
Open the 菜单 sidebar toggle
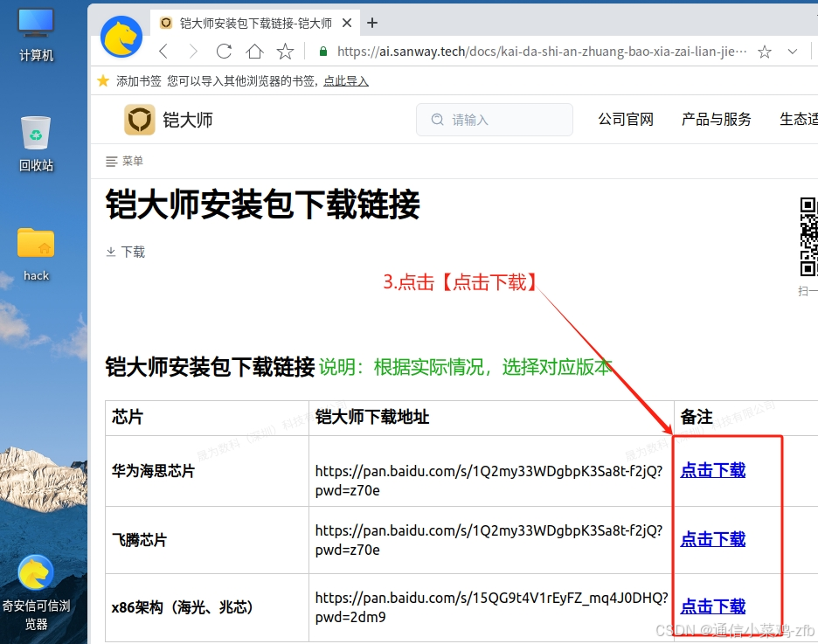pyautogui.click(x=124, y=161)
